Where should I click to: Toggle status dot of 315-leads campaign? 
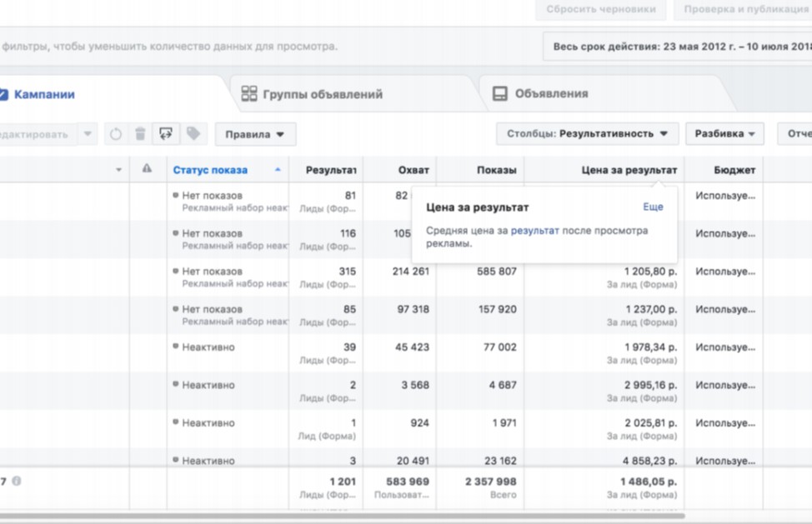tap(176, 271)
